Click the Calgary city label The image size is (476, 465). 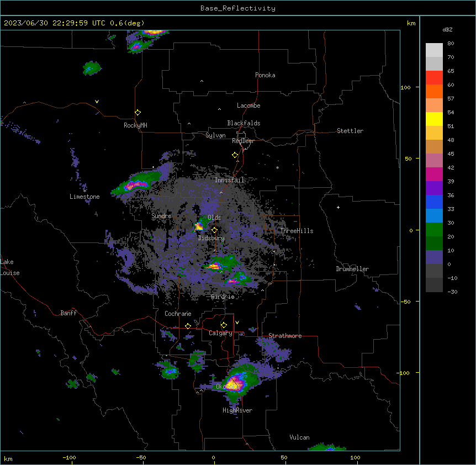[x=220, y=333]
